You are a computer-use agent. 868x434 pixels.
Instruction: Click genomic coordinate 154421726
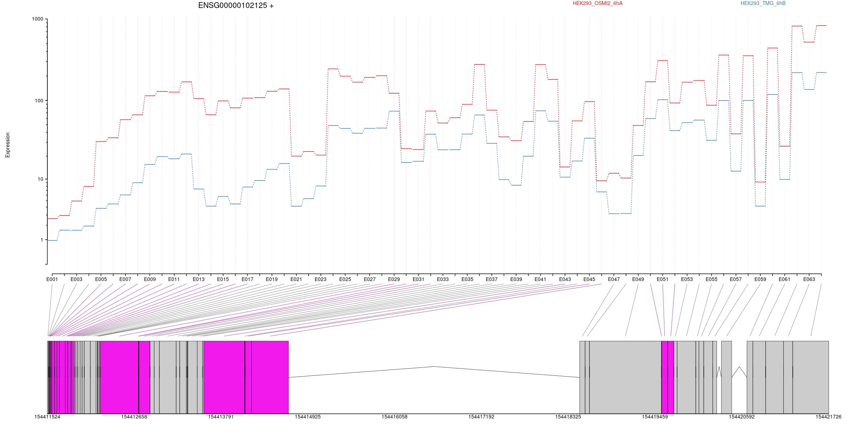(829, 417)
